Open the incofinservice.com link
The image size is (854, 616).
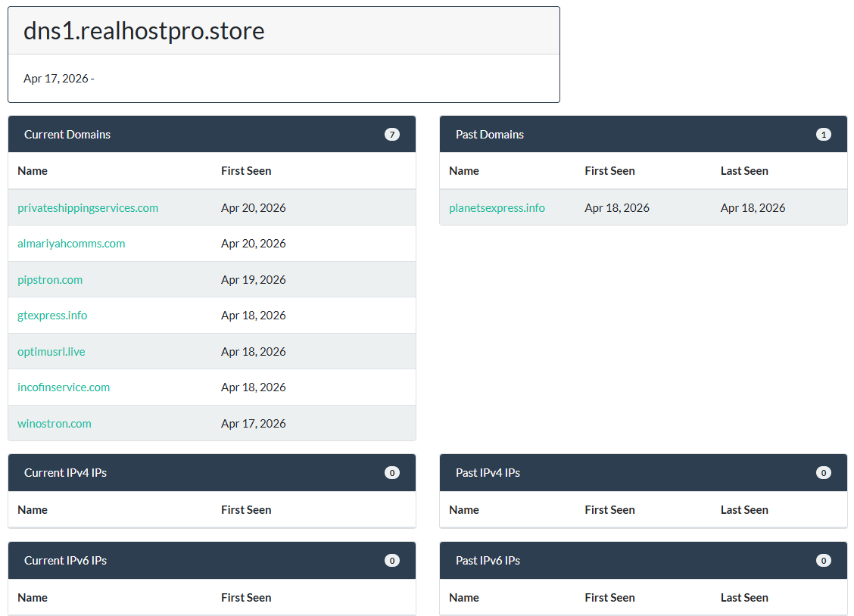click(63, 387)
